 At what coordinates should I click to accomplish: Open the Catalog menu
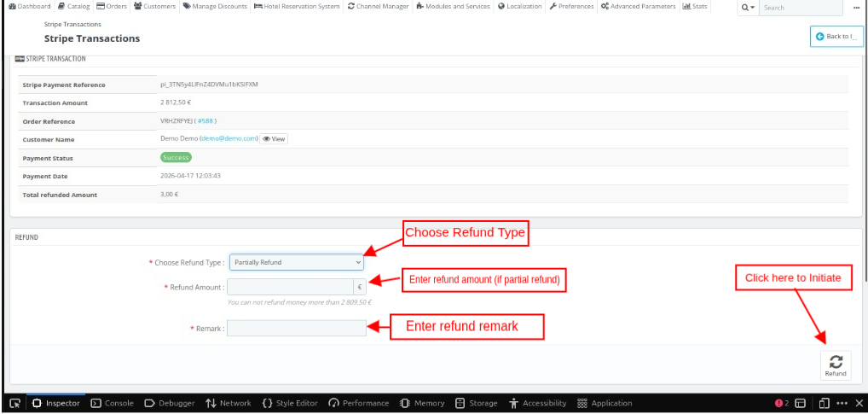coord(73,7)
